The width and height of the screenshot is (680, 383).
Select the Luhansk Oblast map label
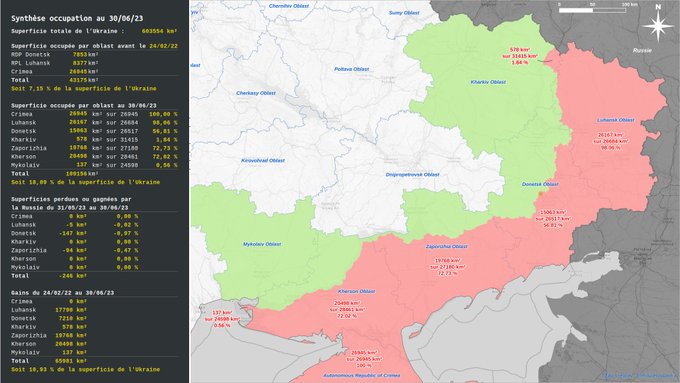click(615, 120)
